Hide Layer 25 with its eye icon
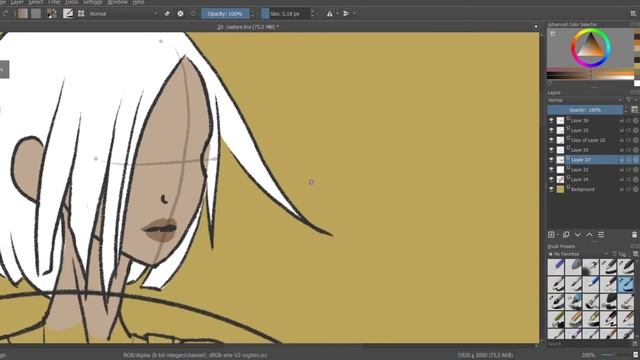This screenshot has width=640, height=360. tap(551, 130)
